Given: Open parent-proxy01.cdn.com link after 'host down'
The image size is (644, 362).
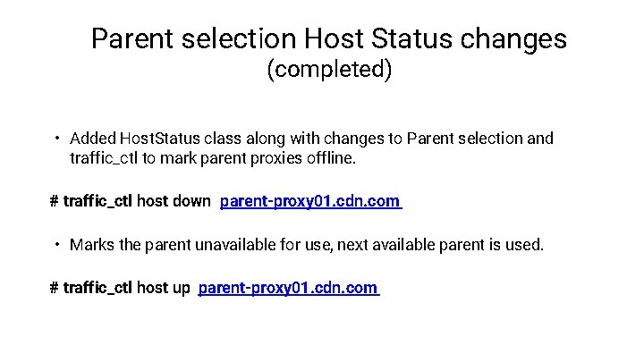Looking at the screenshot, I should pyautogui.click(x=309, y=201).
